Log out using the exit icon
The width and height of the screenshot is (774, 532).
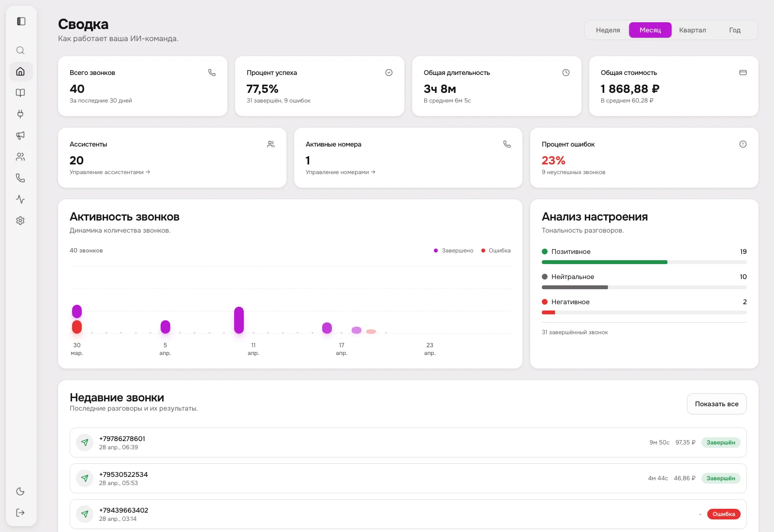pos(20,513)
